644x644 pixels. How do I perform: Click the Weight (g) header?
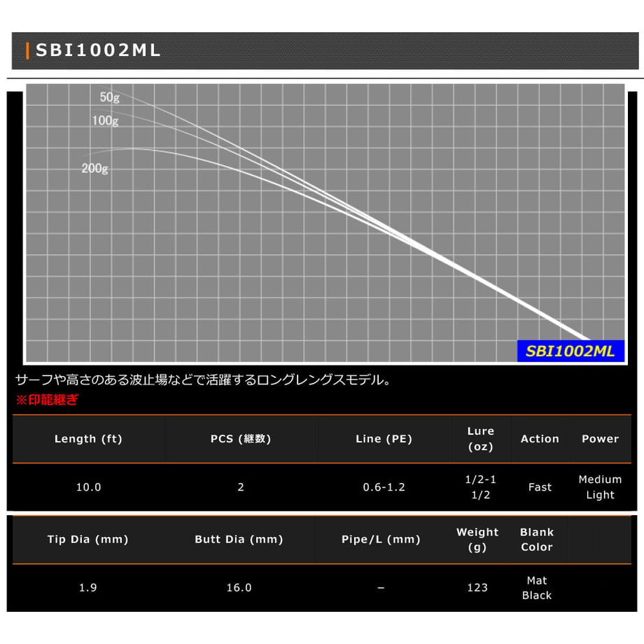click(x=477, y=540)
